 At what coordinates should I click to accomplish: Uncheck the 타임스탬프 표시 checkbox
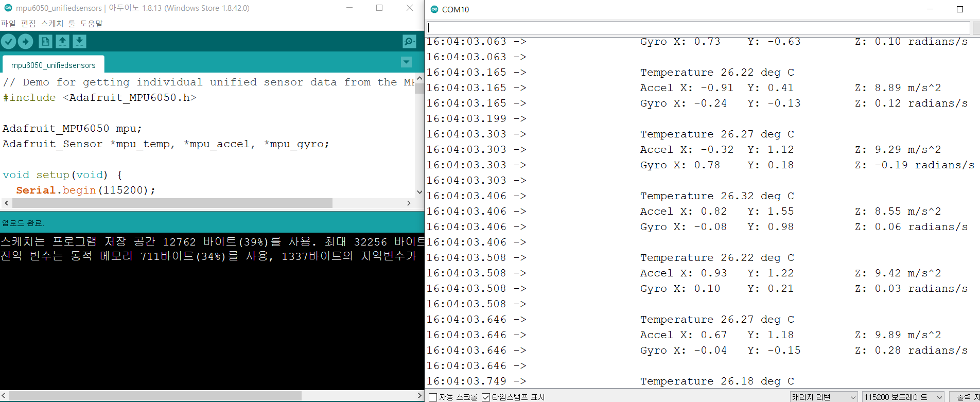[486, 397]
